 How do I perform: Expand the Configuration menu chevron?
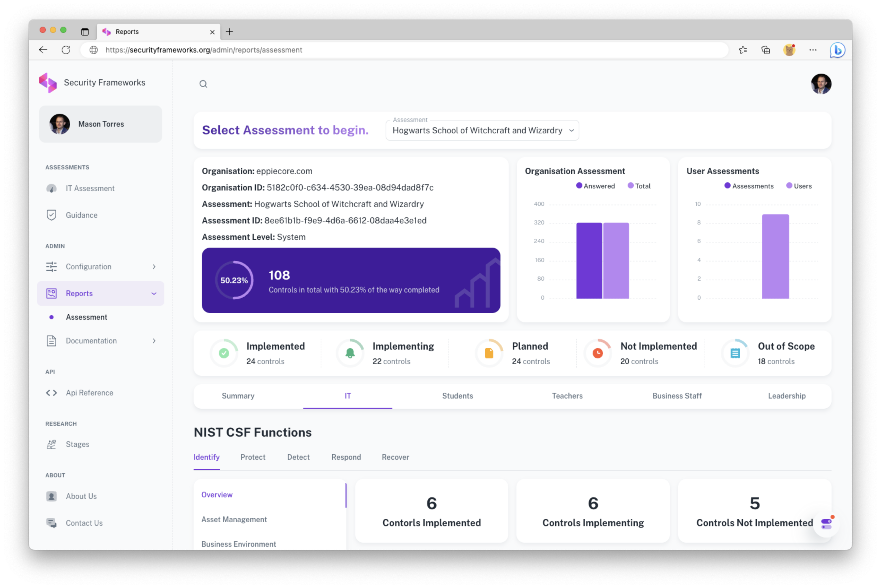coord(154,267)
